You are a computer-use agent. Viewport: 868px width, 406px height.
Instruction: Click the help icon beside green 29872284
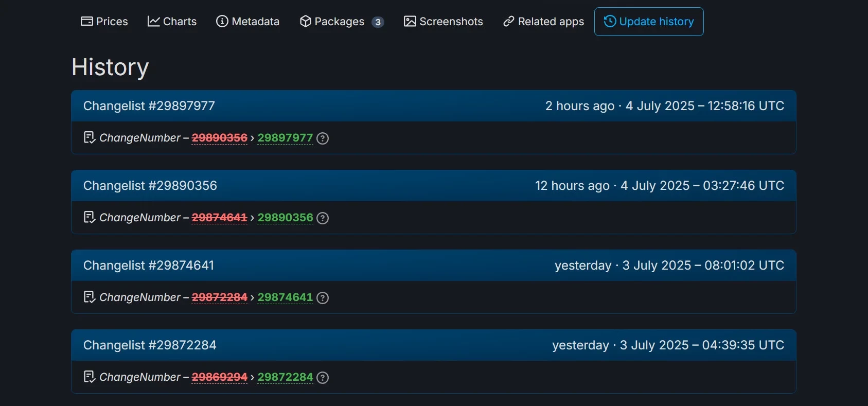click(323, 378)
